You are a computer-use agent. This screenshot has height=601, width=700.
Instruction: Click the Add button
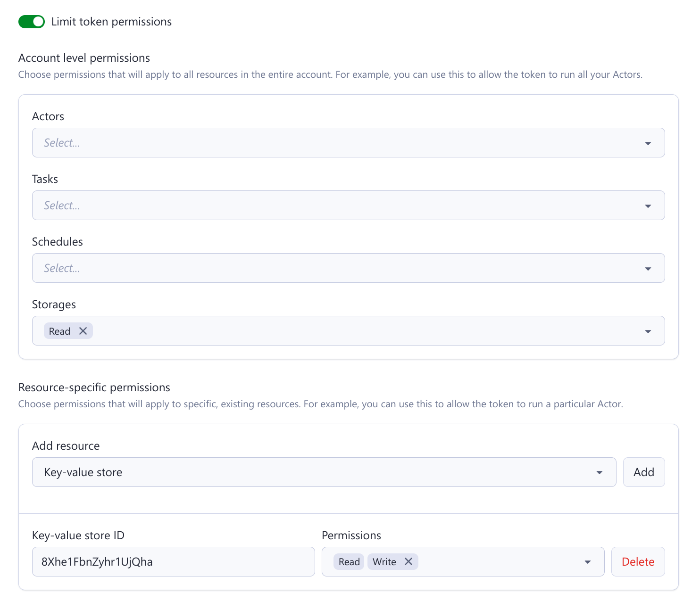tap(643, 472)
